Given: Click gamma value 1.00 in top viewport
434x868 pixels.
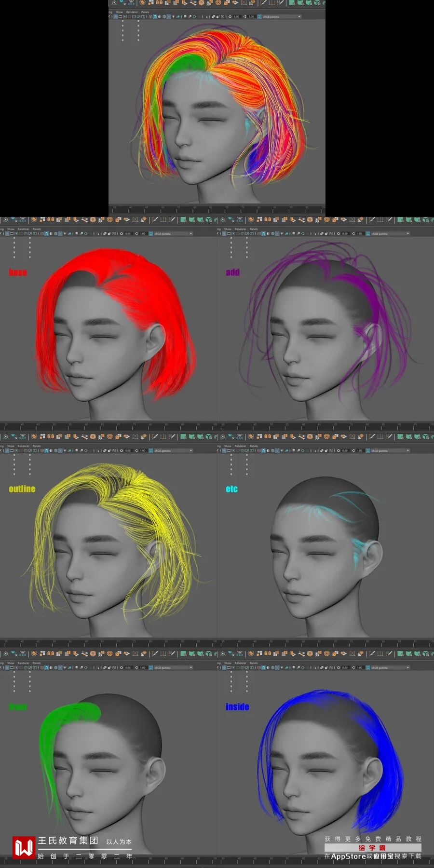Looking at the screenshot, I should pos(251,16).
